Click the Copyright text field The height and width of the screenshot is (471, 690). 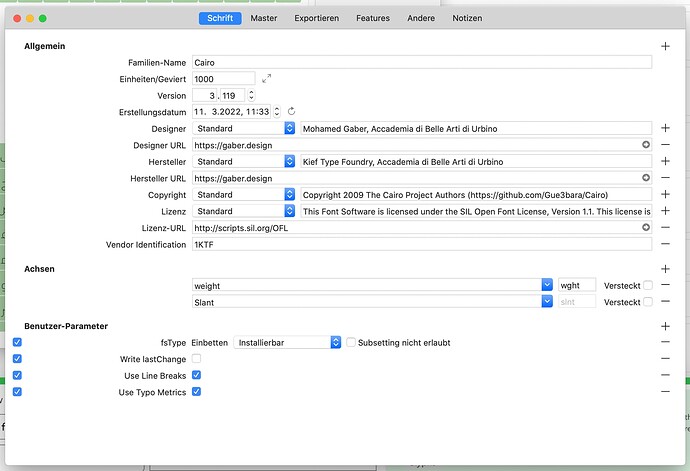[476, 194]
